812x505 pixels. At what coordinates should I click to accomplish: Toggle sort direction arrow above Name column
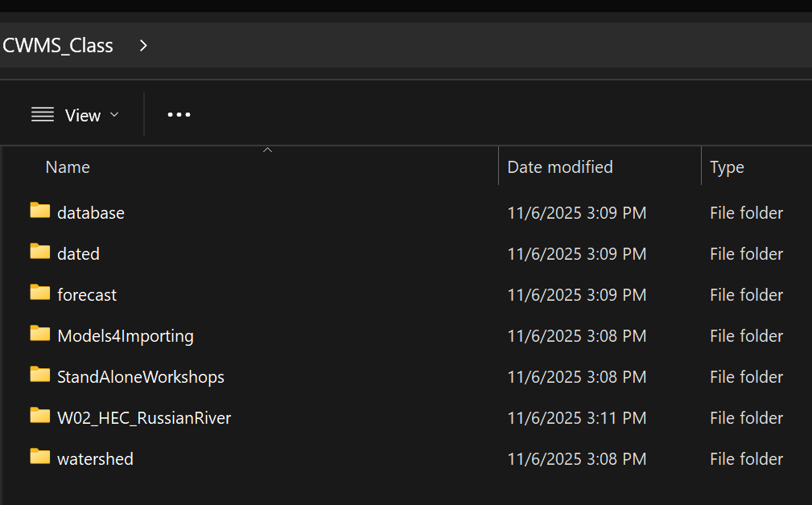[x=268, y=150]
